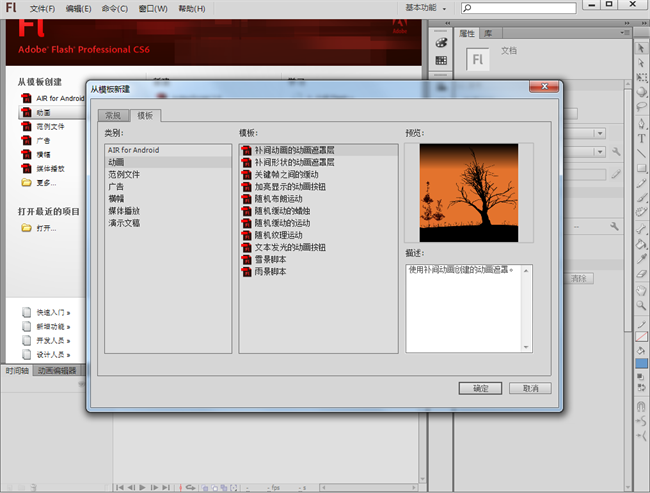The image size is (650, 493).
Task: Click the Straighten modifier icon
Action: tap(641, 435)
